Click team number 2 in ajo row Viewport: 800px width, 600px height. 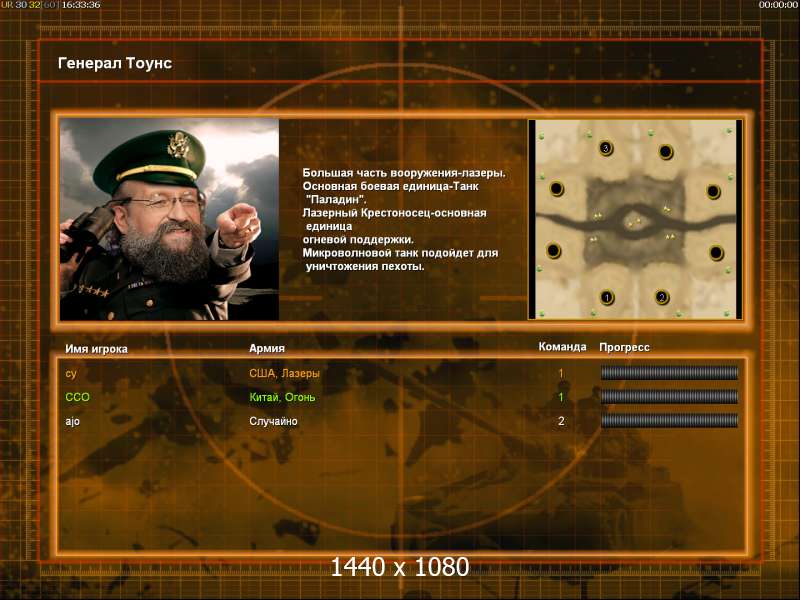pyautogui.click(x=561, y=421)
